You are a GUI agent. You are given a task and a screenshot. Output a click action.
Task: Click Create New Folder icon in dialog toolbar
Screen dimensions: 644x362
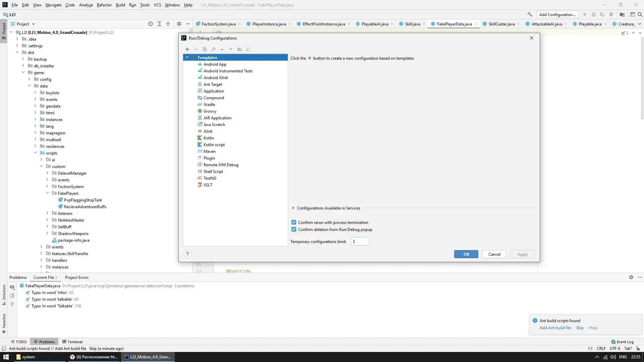tap(239, 49)
